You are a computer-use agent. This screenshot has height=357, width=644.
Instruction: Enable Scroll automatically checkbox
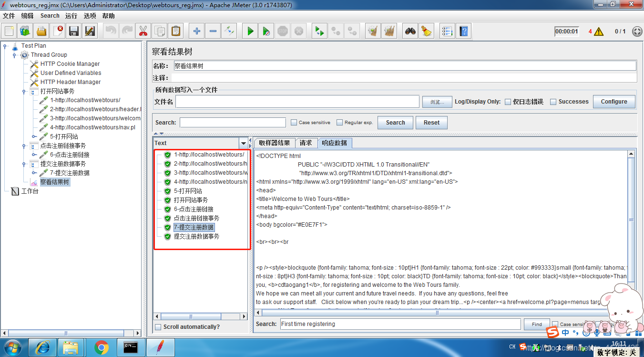pos(158,327)
